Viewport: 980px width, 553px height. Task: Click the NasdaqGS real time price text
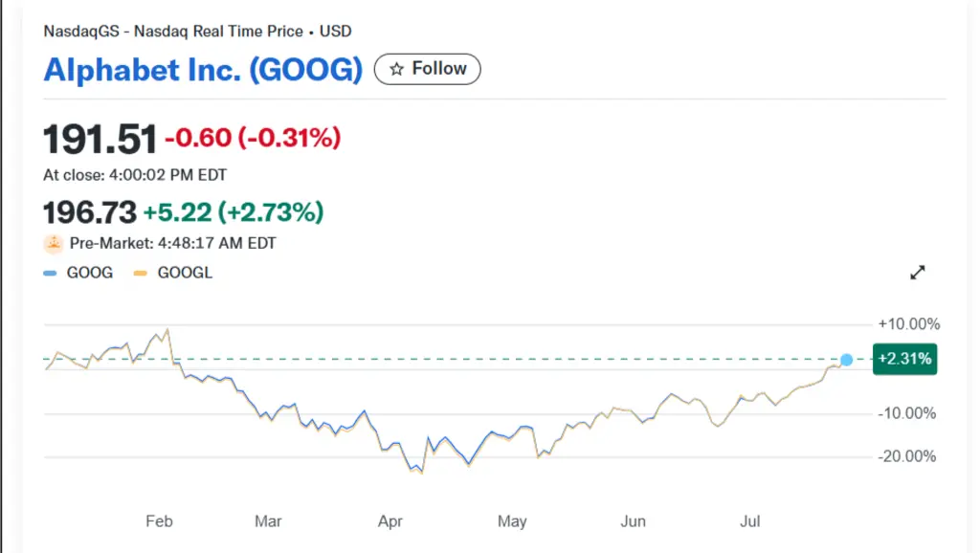click(197, 31)
